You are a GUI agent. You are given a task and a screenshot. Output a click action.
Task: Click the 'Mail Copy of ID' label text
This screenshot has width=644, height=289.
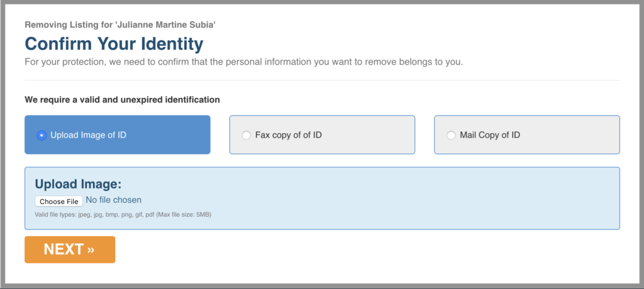(x=490, y=134)
